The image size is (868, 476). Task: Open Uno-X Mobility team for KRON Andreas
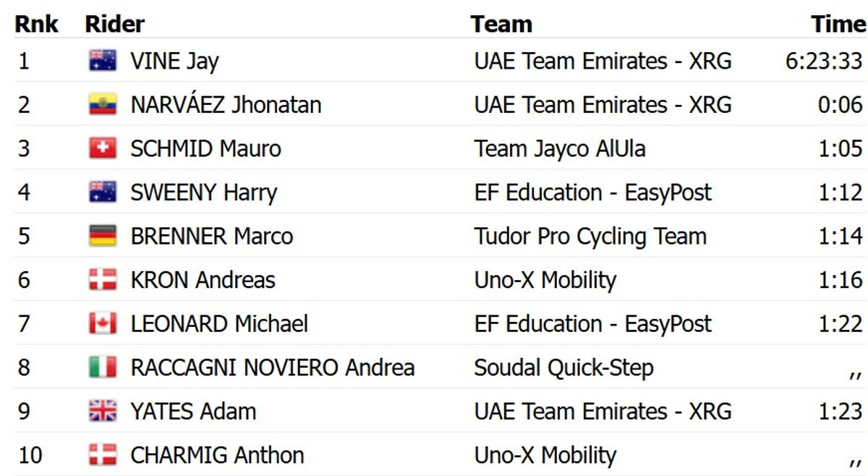pyautogui.click(x=545, y=280)
